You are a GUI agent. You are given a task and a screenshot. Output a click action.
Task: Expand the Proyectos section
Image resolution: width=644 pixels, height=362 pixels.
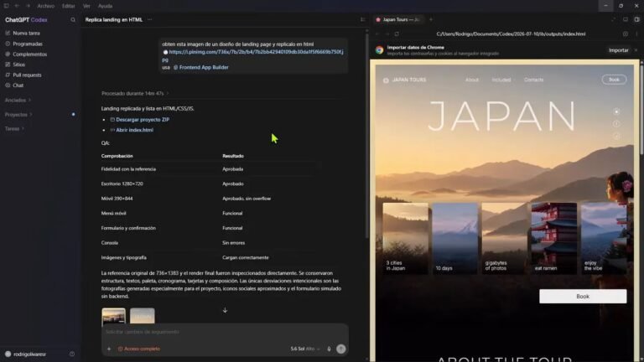click(x=18, y=115)
